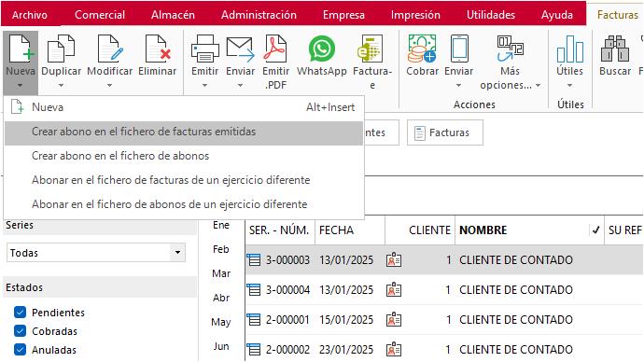Click the Buscar binoculars icon
644x362 pixels.
(614, 49)
